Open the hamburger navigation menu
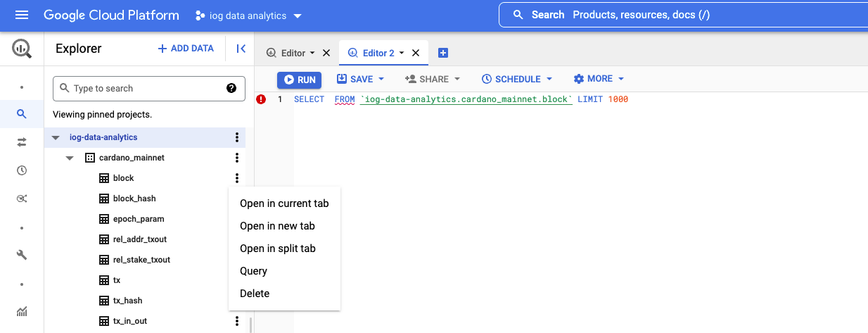 [22, 15]
